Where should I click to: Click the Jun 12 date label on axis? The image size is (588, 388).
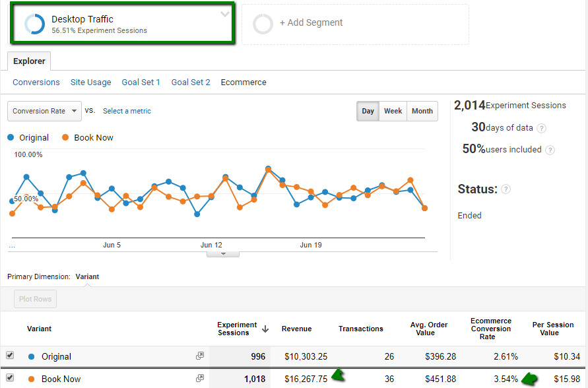coord(211,245)
